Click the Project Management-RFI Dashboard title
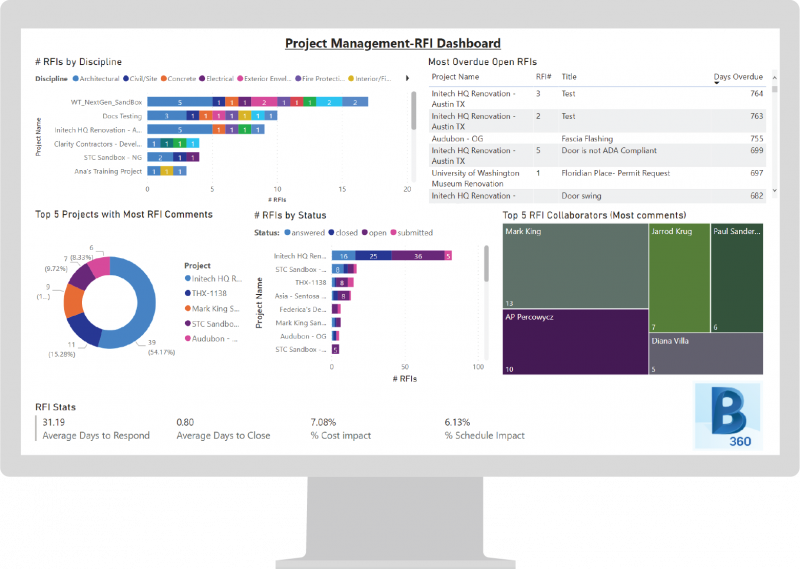The width and height of the screenshot is (800, 569). click(x=392, y=43)
